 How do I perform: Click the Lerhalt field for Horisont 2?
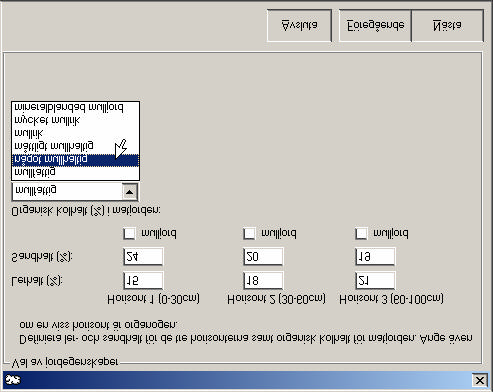click(263, 281)
